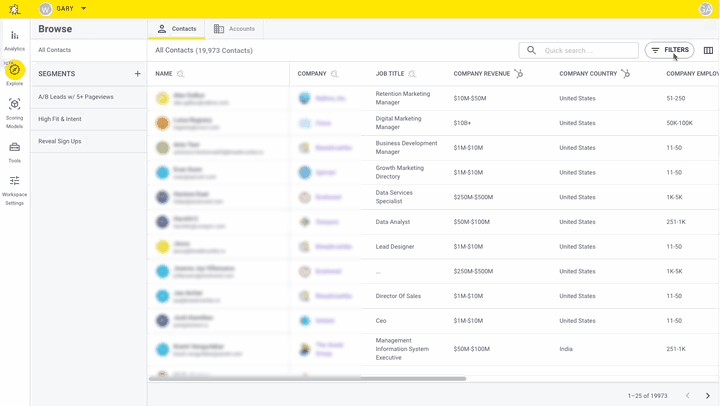
Task: Click the Browse panel heading
Action: (55, 29)
